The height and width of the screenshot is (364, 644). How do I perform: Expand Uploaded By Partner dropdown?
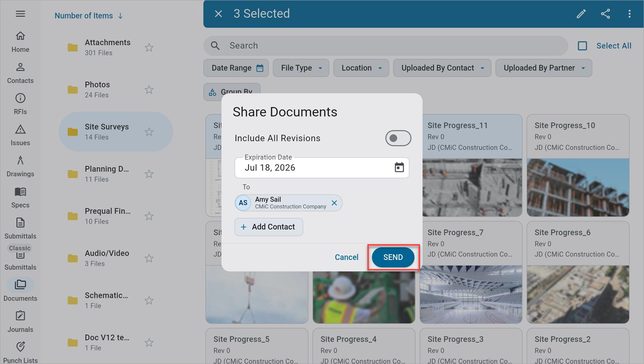543,68
